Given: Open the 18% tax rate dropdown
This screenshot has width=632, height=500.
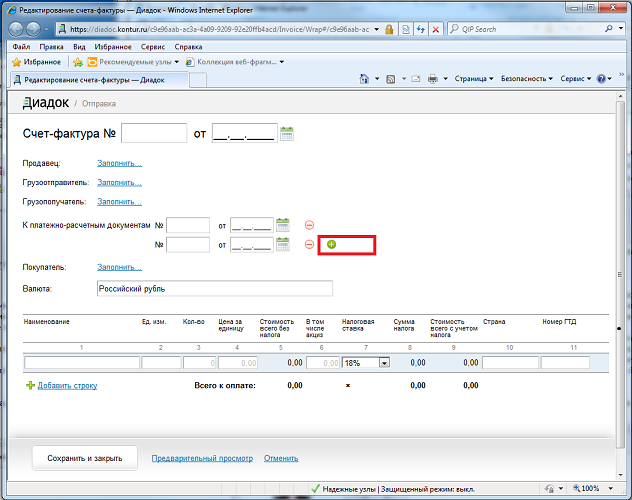Looking at the screenshot, I should pyautogui.click(x=385, y=363).
